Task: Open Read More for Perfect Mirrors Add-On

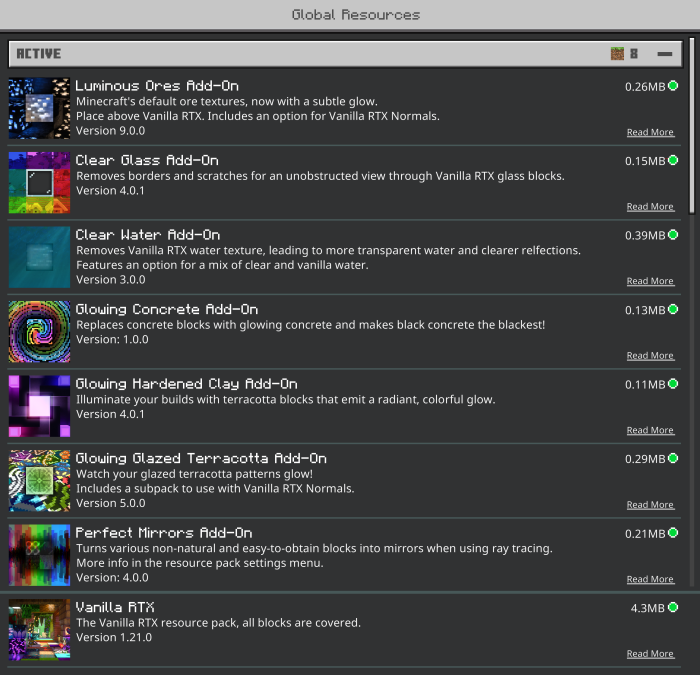Action: pos(650,579)
